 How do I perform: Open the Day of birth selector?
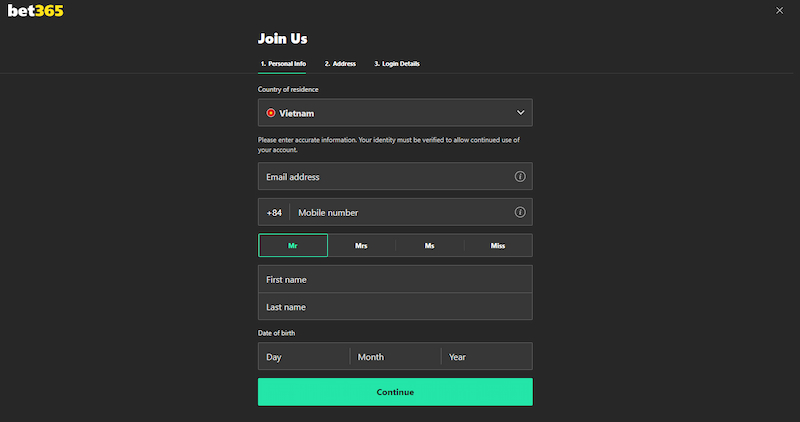click(304, 357)
